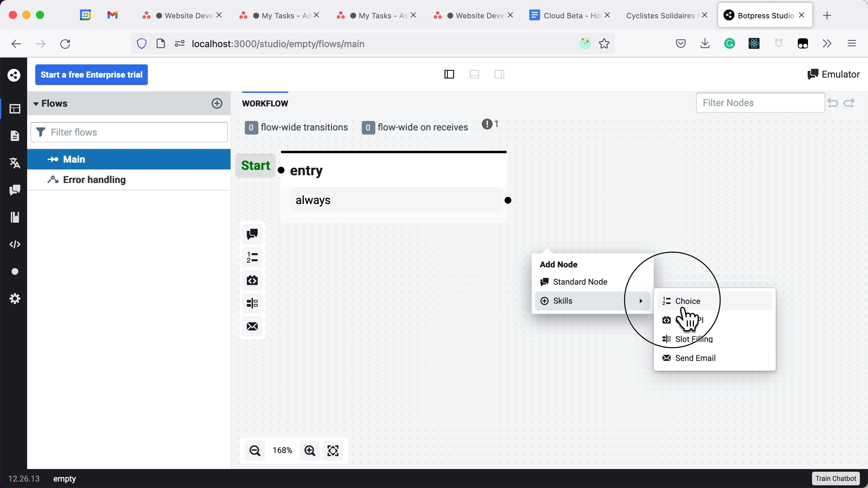Choose Send Email from Skills submenu
The height and width of the screenshot is (488, 868).
point(695,358)
